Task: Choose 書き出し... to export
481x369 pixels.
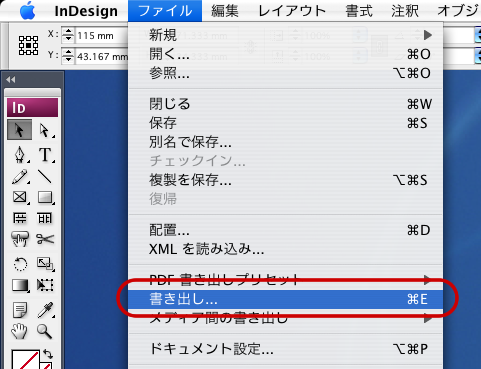Action: [286, 299]
